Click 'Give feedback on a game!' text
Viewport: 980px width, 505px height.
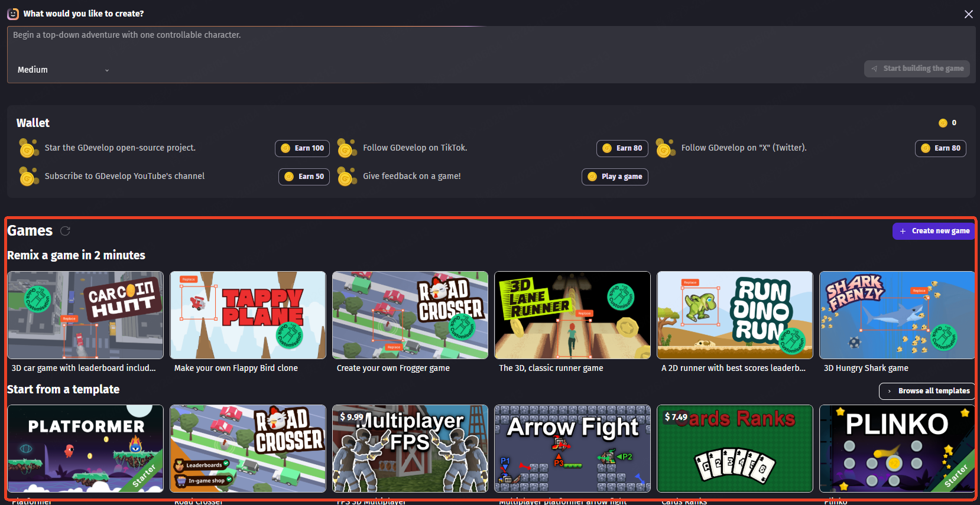pos(412,176)
